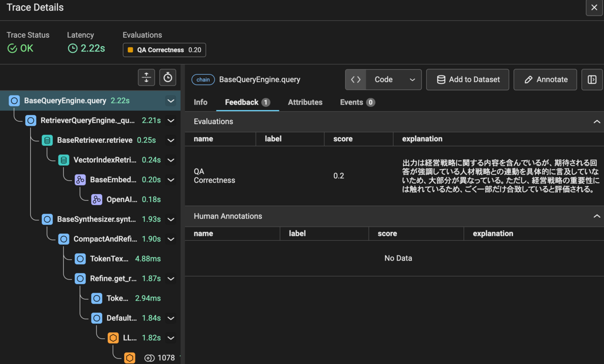The width and height of the screenshot is (604, 364).
Task: Click the code brackets icon button
Action: pyautogui.click(x=356, y=79)
